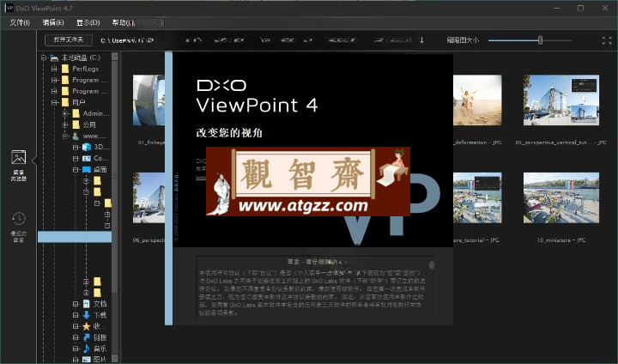Screen dimensions: 618x364
Task: Click the PerfLogs folder icon
Action: point(65,69)
